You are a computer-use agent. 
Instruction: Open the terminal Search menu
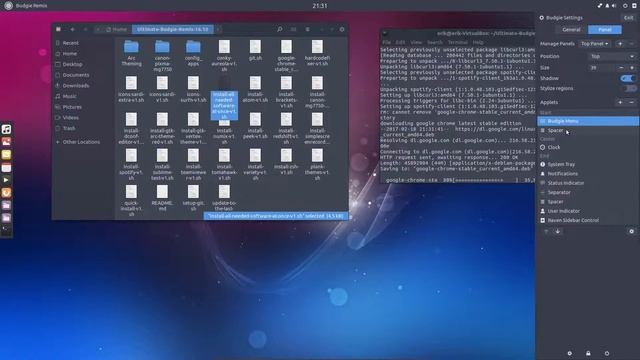pos(435,42)
